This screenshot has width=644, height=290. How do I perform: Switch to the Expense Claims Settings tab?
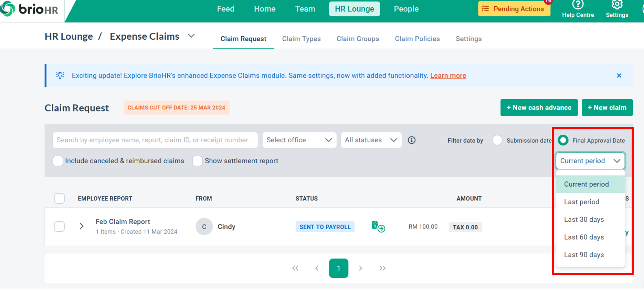tap(469, 39)
